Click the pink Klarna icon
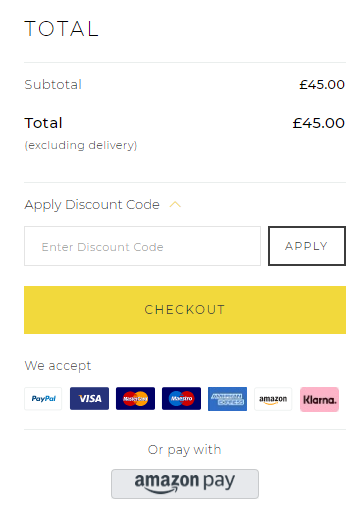 point(319,399)
